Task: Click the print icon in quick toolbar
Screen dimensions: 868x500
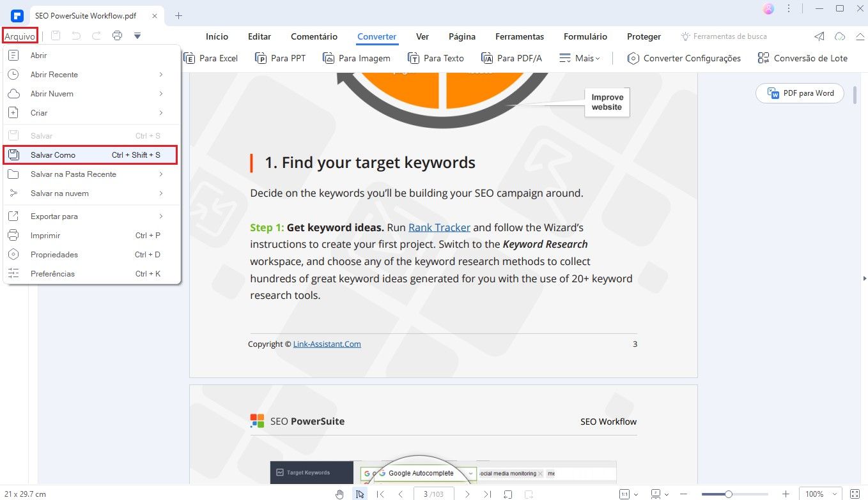Action: [x=117, y=36]
